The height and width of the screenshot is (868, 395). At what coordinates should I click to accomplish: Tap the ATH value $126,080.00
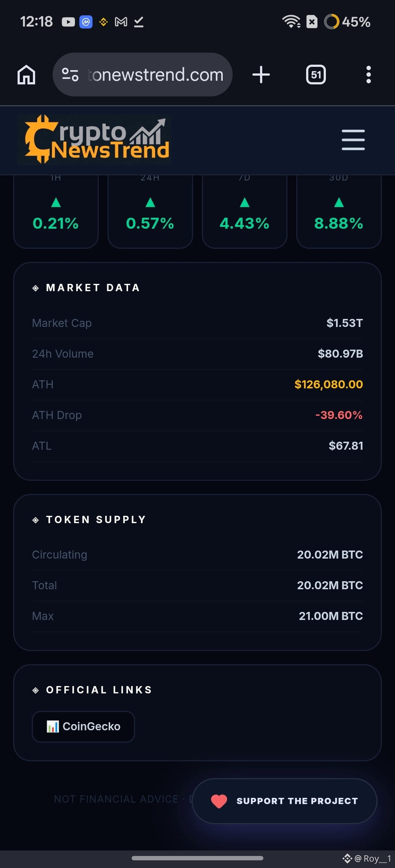pyautogui.click(x=328, y=384)
